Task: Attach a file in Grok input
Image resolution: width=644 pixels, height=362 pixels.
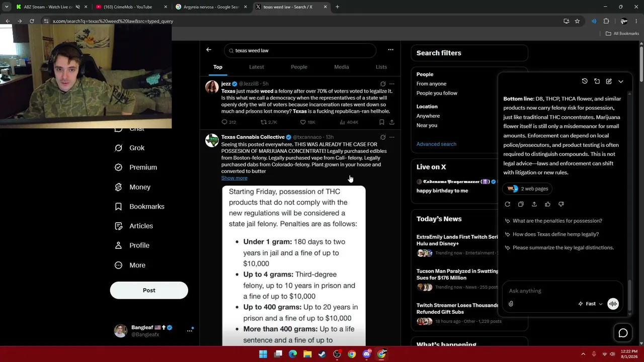Action: tap(511, 304)
